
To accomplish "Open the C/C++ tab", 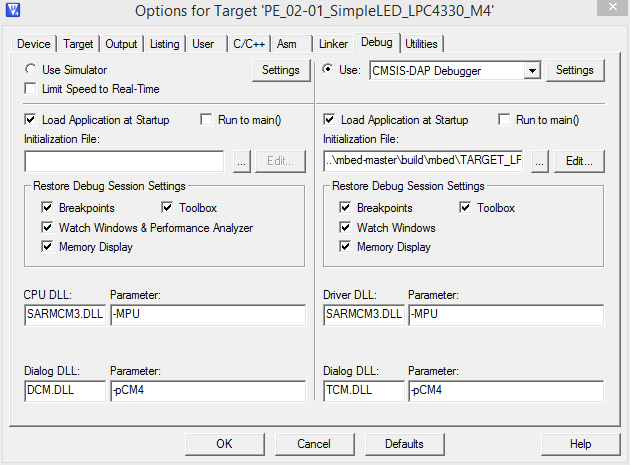I will pos(247,44).
